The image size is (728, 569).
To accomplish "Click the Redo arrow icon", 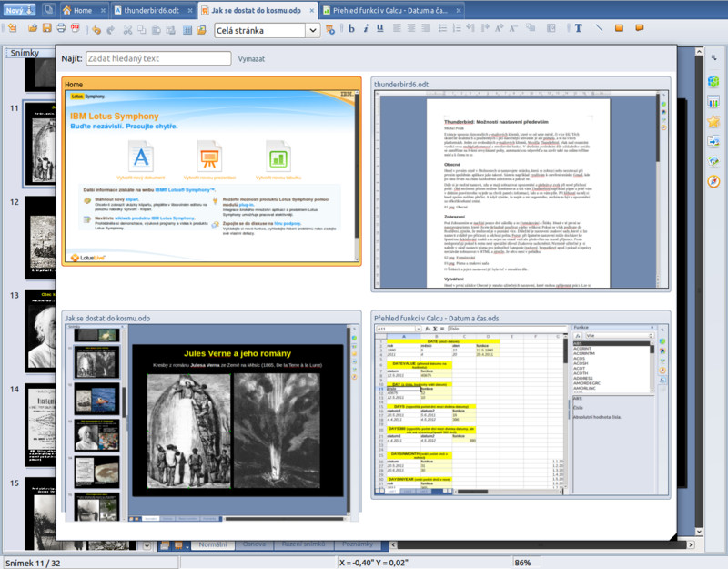I will click(x=110, y=30).
